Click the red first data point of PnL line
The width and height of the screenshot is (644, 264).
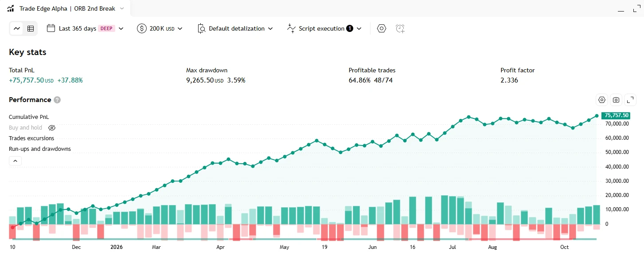pyautogui.click(x=12, y=227)
